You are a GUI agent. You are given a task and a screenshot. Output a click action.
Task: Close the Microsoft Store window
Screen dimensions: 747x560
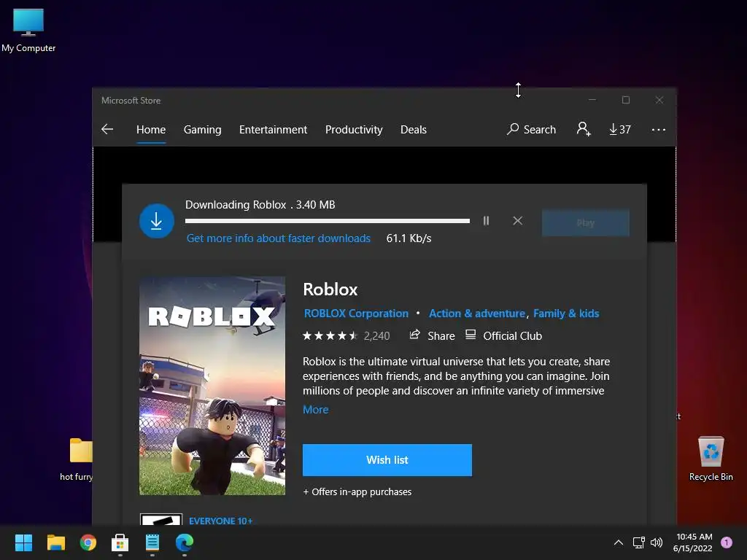(659, 100)
